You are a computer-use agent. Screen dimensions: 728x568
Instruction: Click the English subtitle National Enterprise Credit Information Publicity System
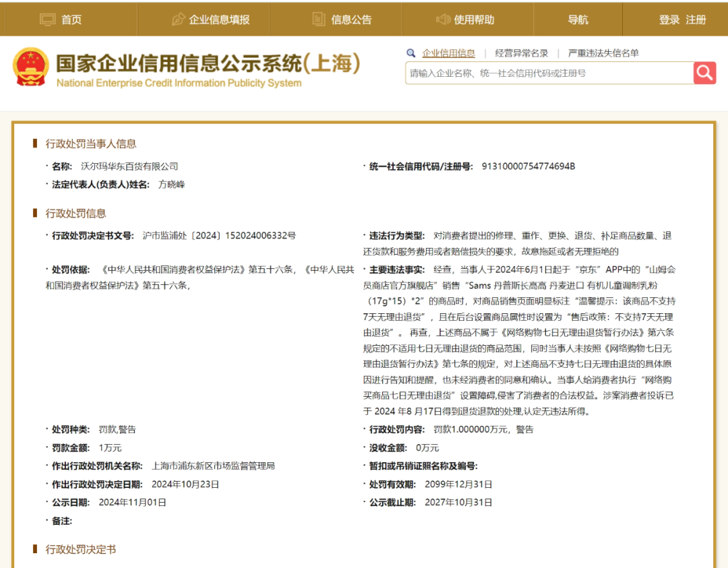point(179,83)
